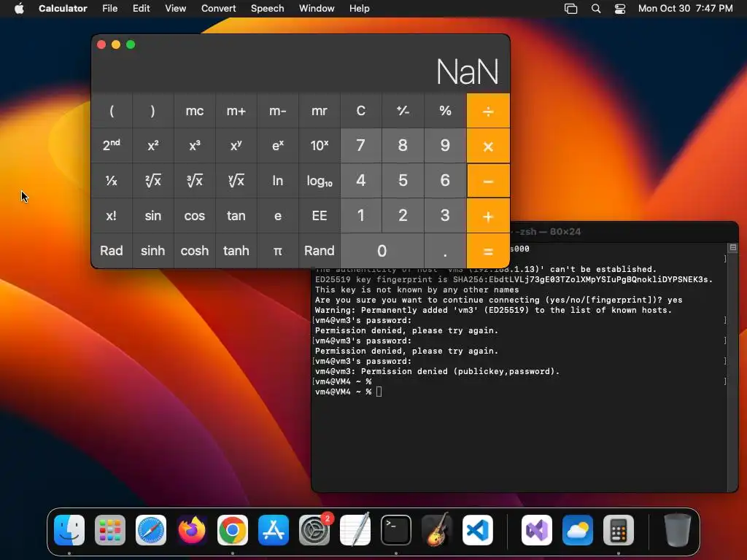Open Finder from the Dock

(69, 529)
